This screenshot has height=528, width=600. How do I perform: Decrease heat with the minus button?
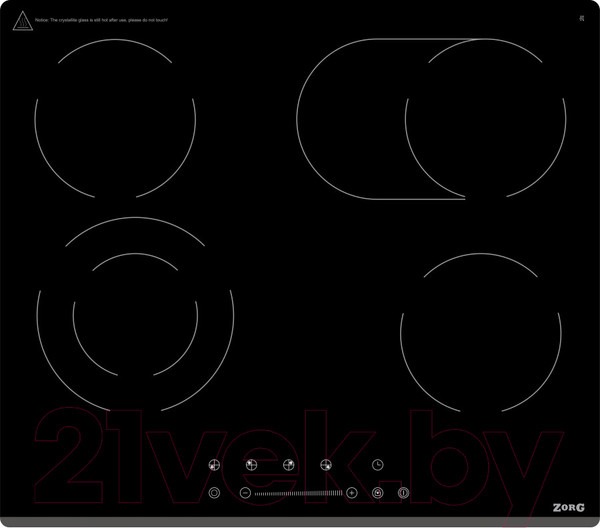(x=245, y=492)
